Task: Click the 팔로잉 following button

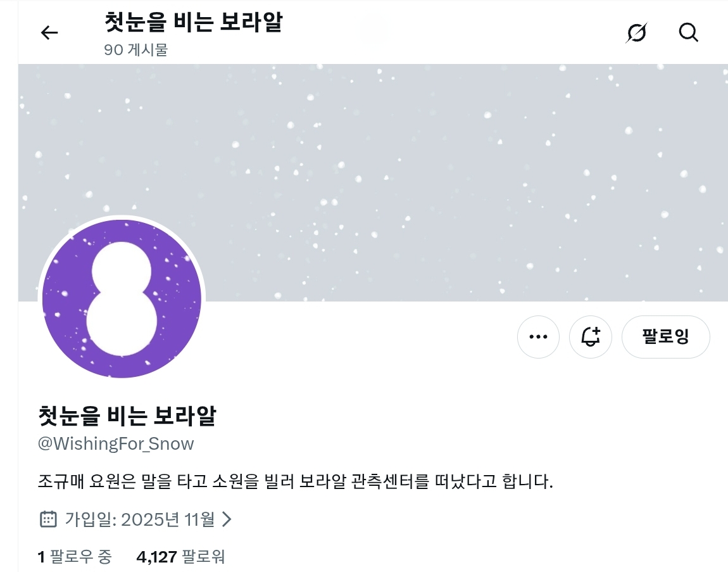Action: pos(666,337)
